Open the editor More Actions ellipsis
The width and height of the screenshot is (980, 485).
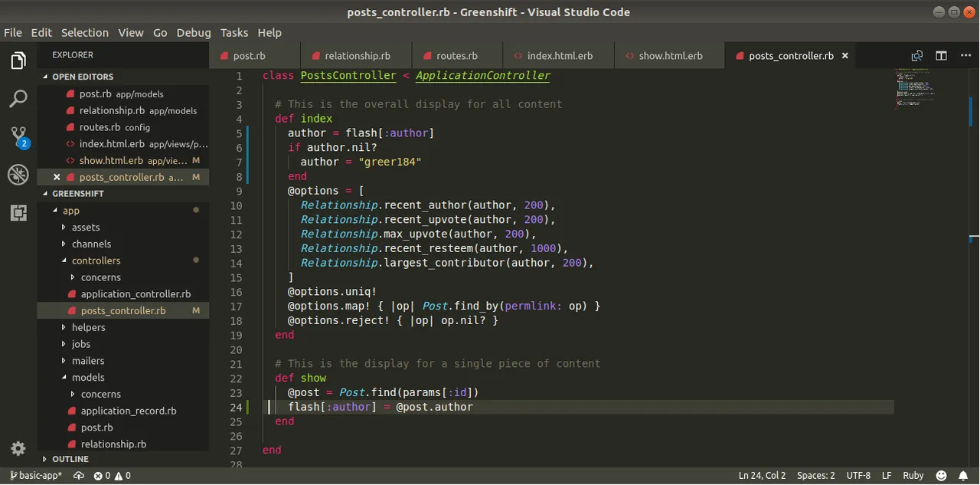click(965, 56)
